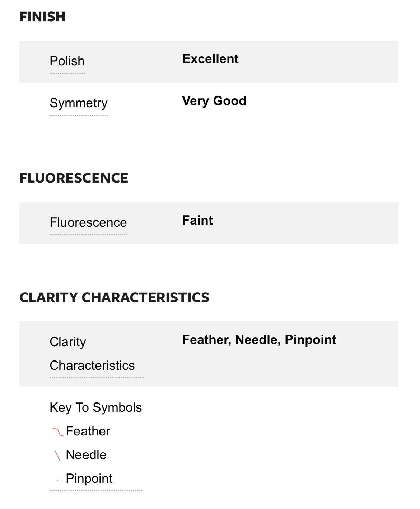The height and width of the screenshot is (509, 420).
Task: Open the Fluorescence term definition
Action: (88, 223)
